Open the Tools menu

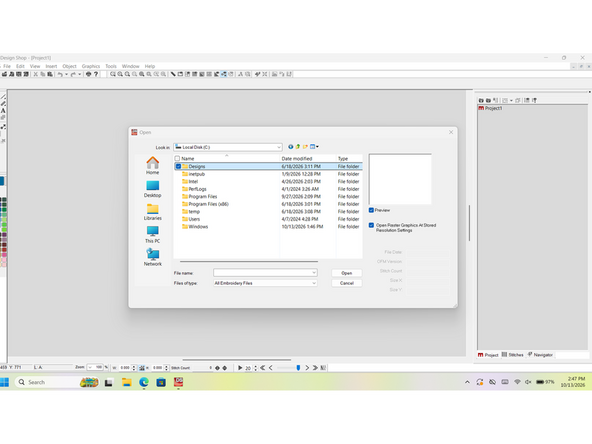pyautogui.click(x=111, y=66)
